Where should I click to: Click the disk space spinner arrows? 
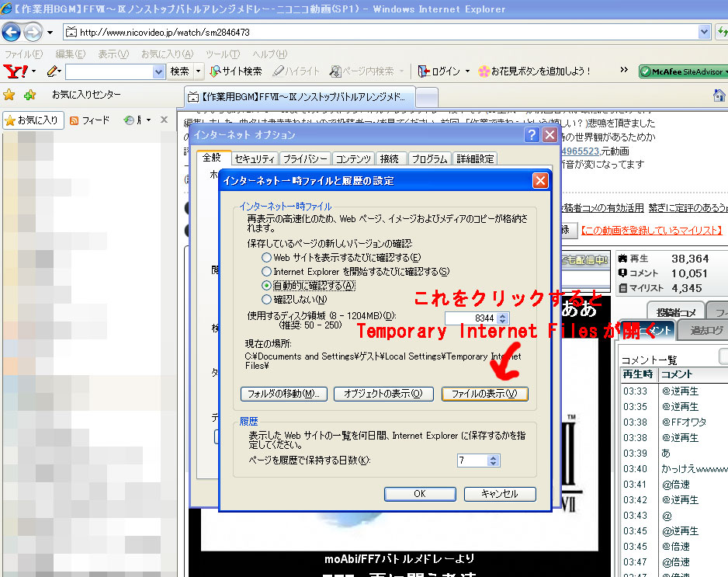[503, 318]
